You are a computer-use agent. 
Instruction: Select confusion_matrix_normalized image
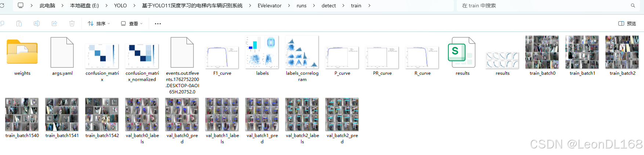coord(142,56)
